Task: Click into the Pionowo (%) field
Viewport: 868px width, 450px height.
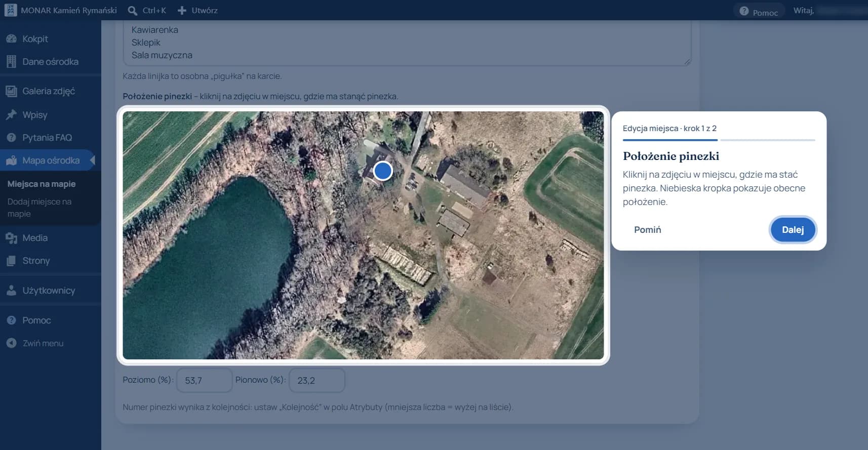Action: (x=317, y=380)
